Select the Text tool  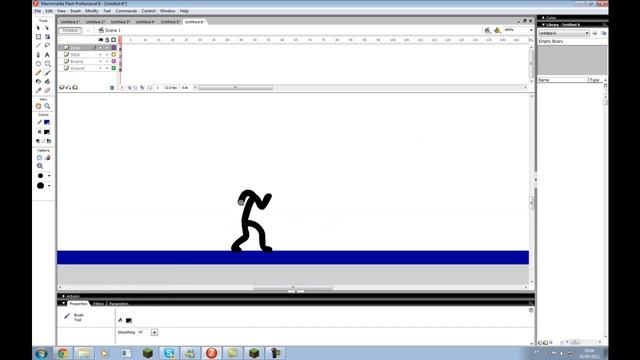47,55
